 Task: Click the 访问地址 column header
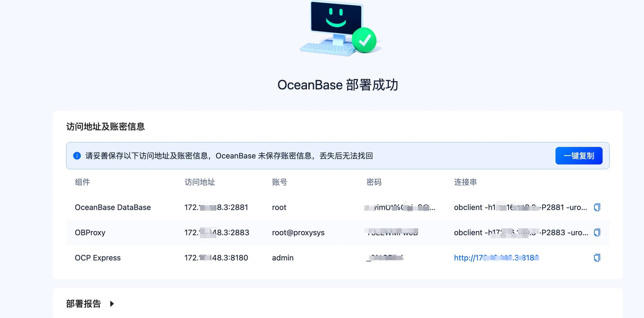[x=200, y=182]
